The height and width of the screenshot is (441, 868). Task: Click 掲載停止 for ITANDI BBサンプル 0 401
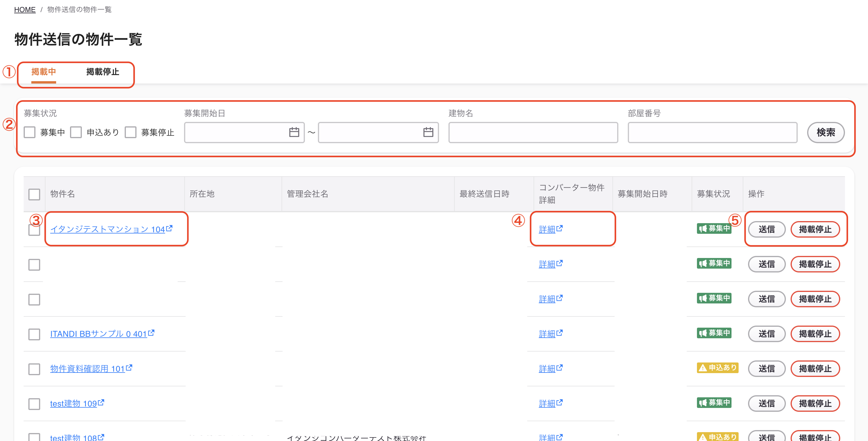(815, 334)
